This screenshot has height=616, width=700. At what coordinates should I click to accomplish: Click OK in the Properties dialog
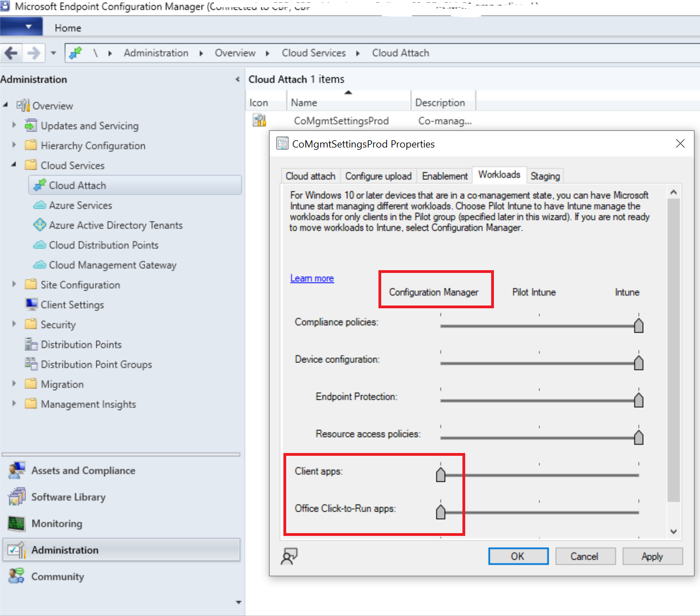[518, 556]
